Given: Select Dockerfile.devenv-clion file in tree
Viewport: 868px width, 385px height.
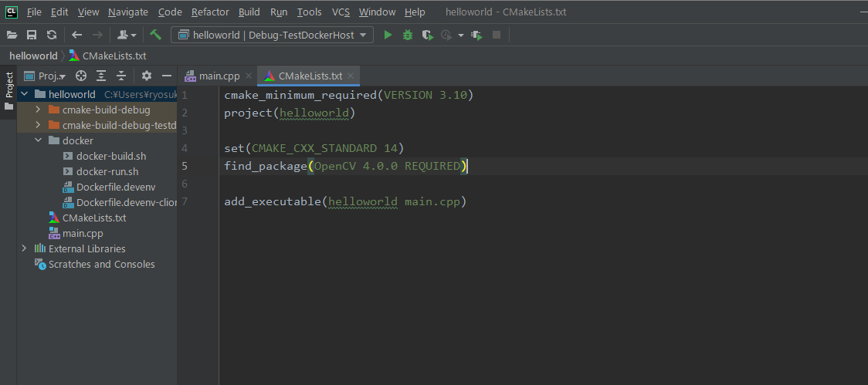Looking at the screenshot, I should 126,202.
